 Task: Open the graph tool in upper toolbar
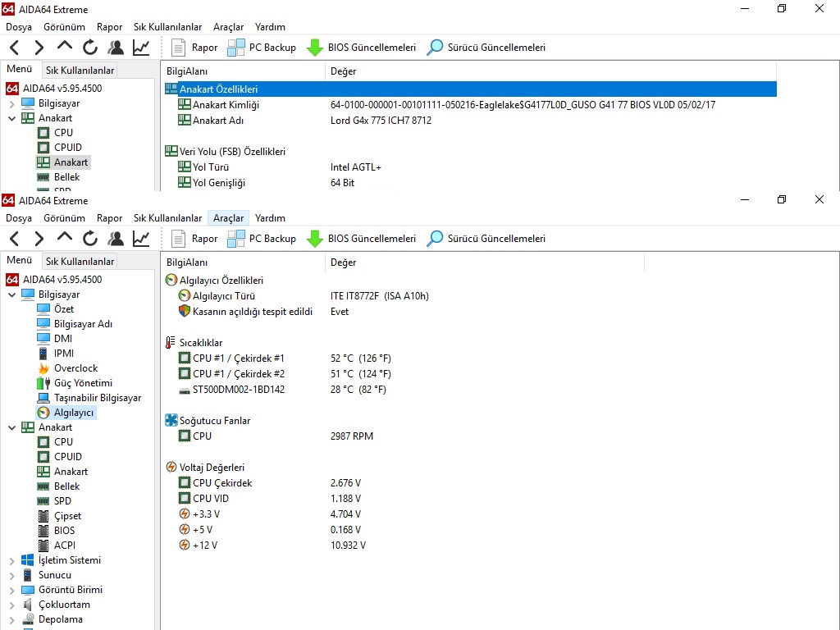(141, 48)
